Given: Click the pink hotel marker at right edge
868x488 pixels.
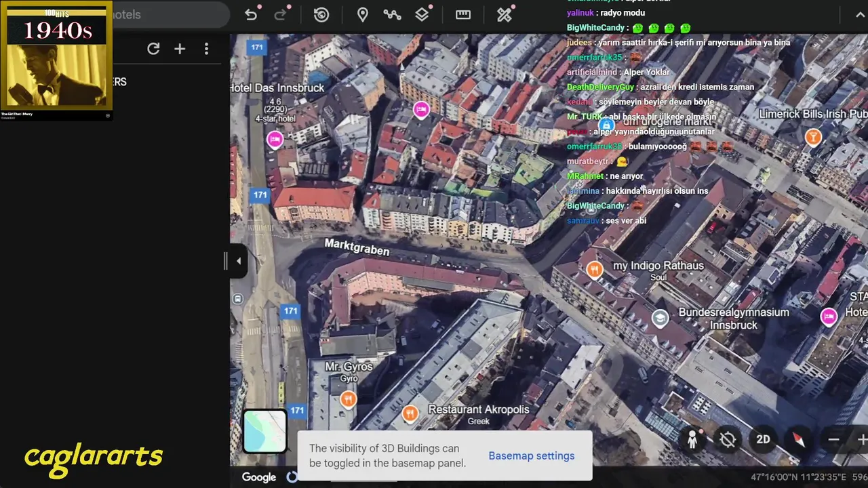Looking at the screenshot, I should pos(829,317).
